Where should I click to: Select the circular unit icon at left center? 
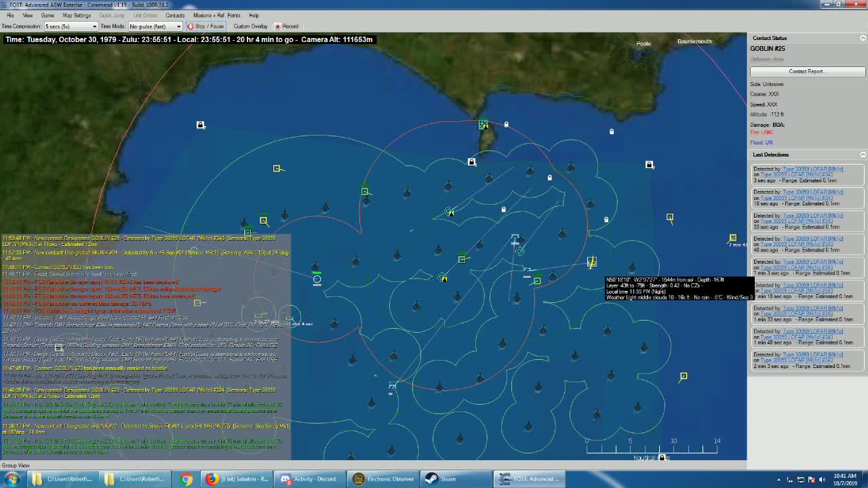(317, 279)
